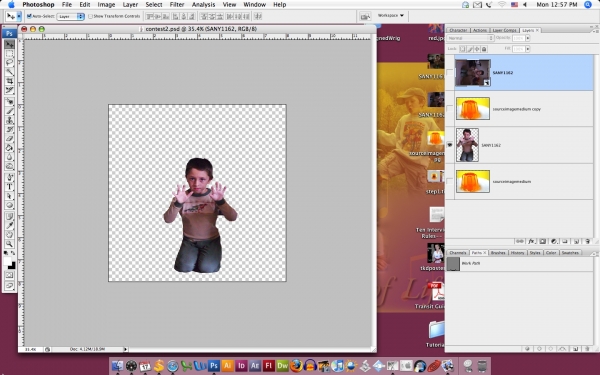Image resolution: width=600 pixels, height=375 pixels.
Task: Open the Opacity slider arrow
Action: (x=528, y=38)
